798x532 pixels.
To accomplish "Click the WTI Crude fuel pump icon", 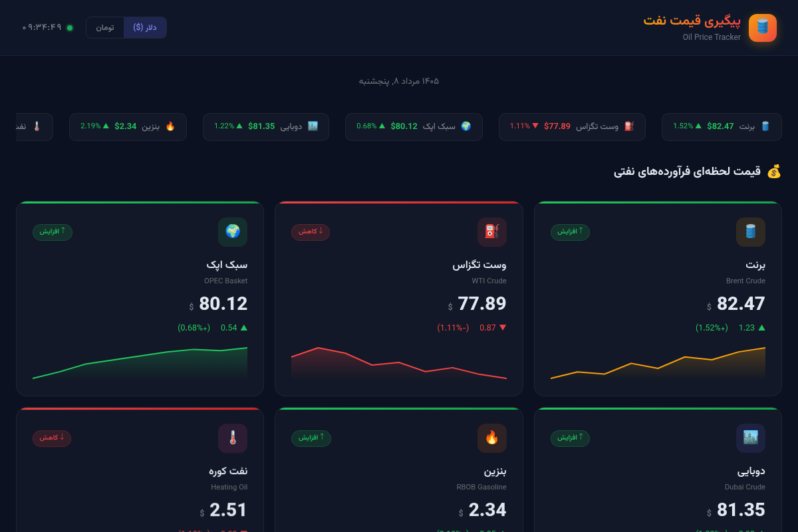I will 492,232.
